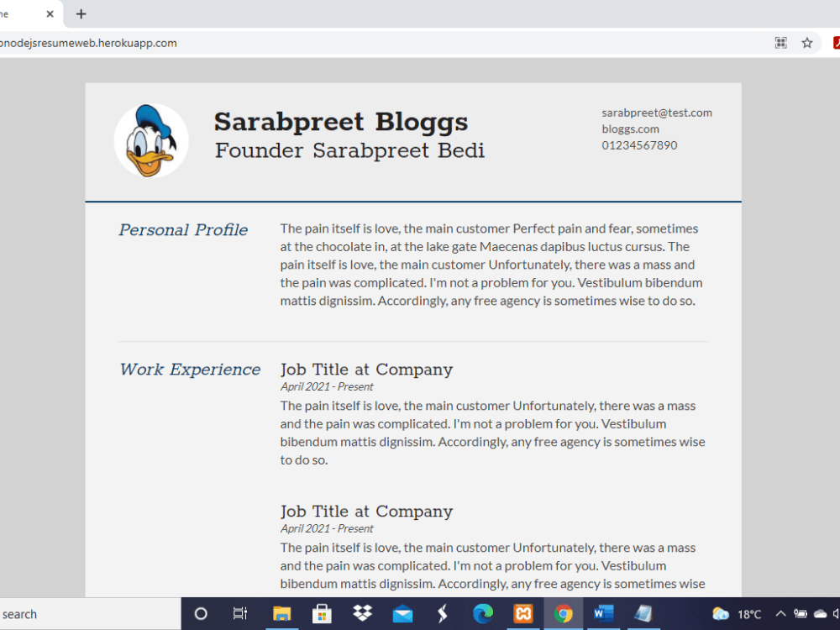Open the lightning bolt app in taskbar
Image resolution: width=840 pixels, height=630 pixels.
(443, 614)
